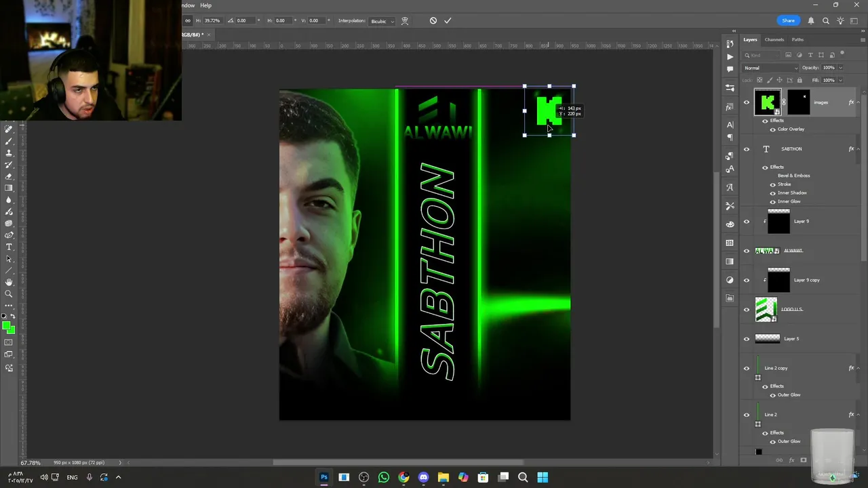Hide Layer 5
The width and height of the screenshot is (868, 488).
(747, 339)
